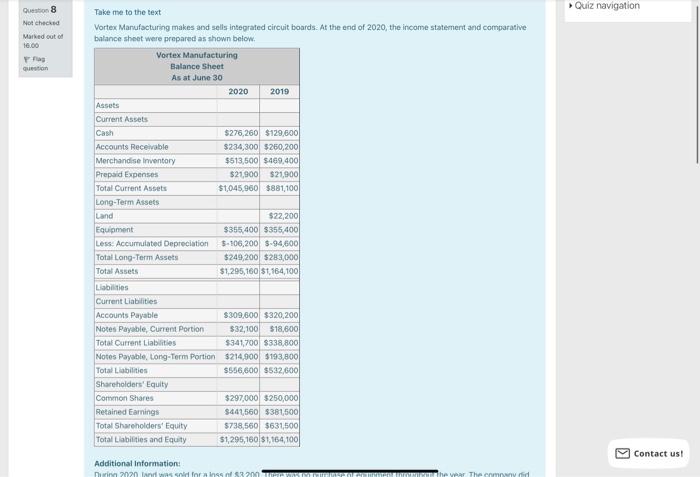Select the 2020 Cash value $276,260
The image size is (700, 477).
241,133
